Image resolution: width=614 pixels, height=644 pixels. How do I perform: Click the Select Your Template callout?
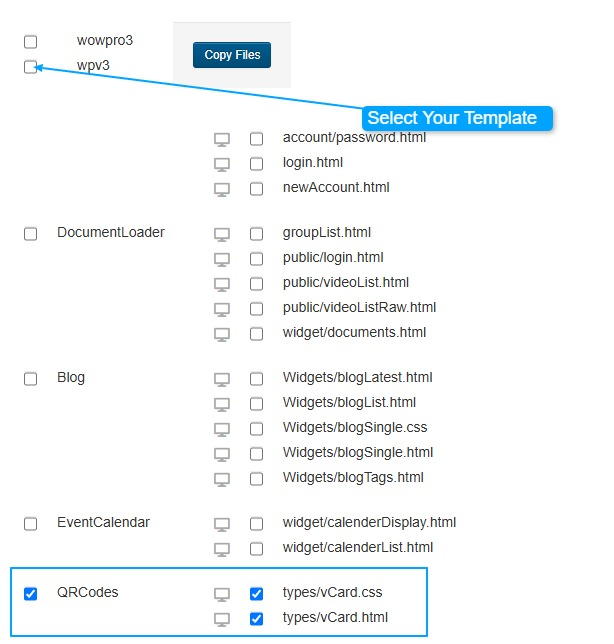(x=452, y=118)
